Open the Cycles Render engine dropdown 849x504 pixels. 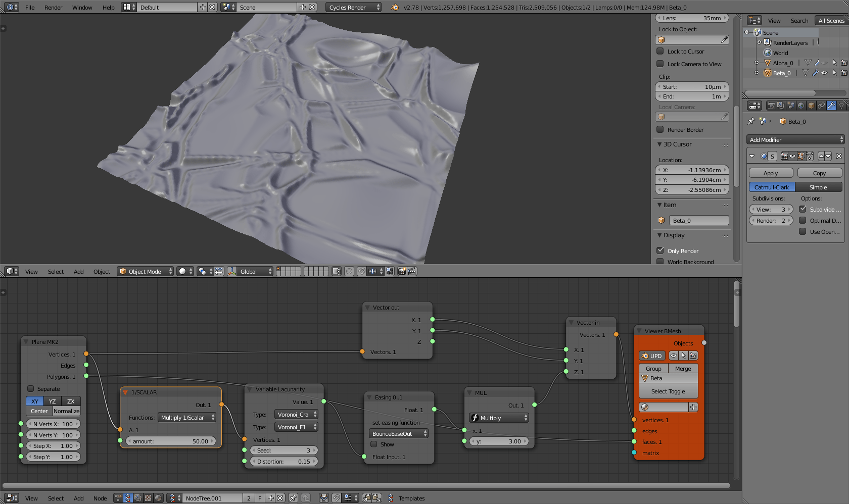(x=353, y=7)
